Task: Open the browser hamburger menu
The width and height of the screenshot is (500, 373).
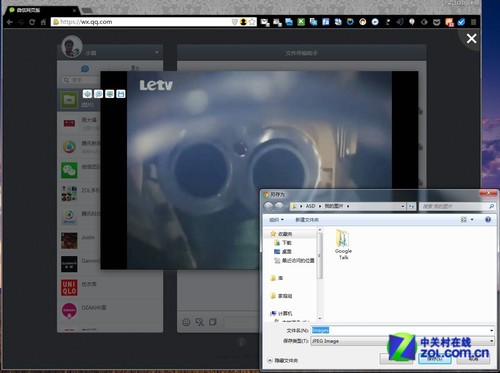Action: pyautogui.click(x=473, y=22)
